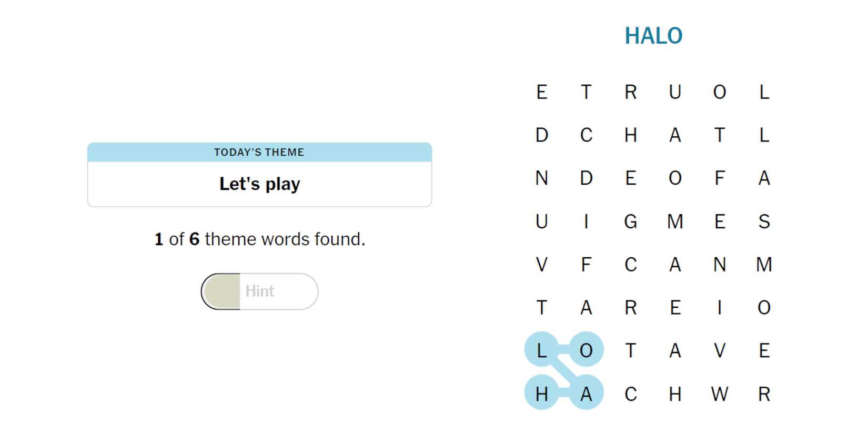Screen dimensions: 868x434
Task: Select the letter G in the grid
Action: pyautogui.click(x=630, y=221)
